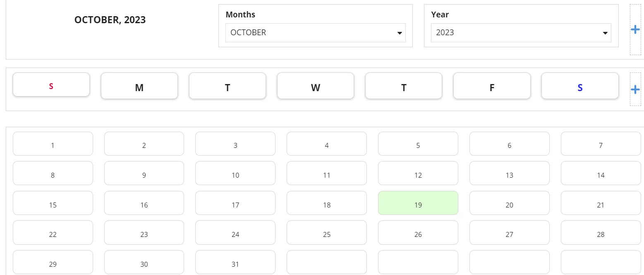Open the Year dropdown showing 2023

(x=521, y=33)
